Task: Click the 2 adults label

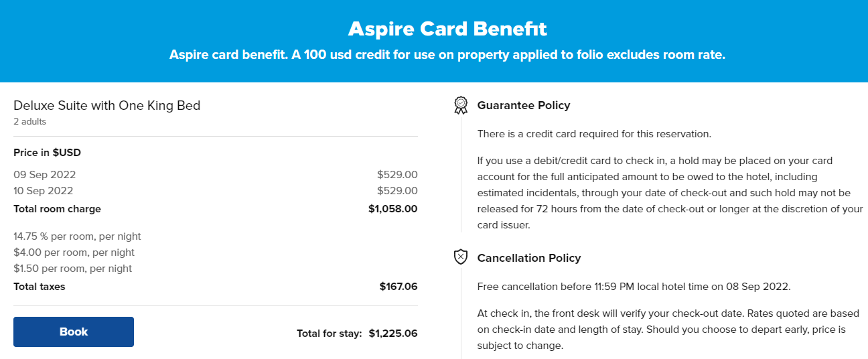Action: (x=30, y=122)
